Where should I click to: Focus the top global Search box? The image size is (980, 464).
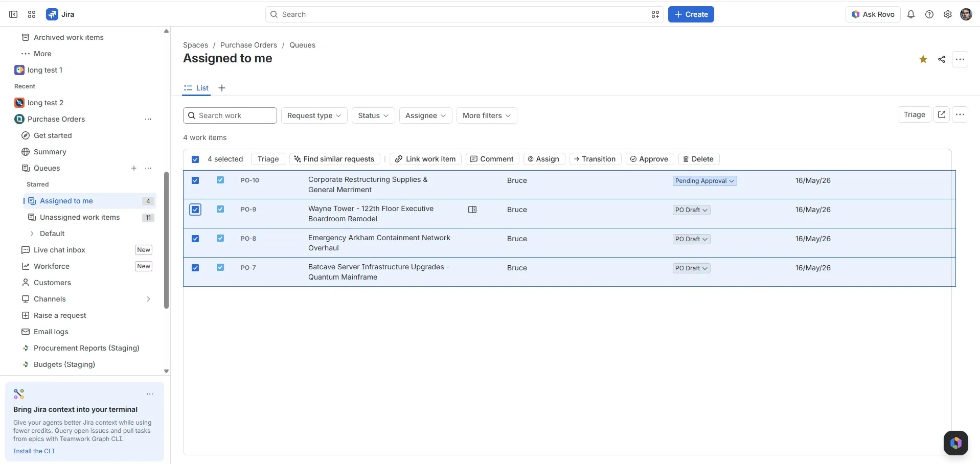464,14
